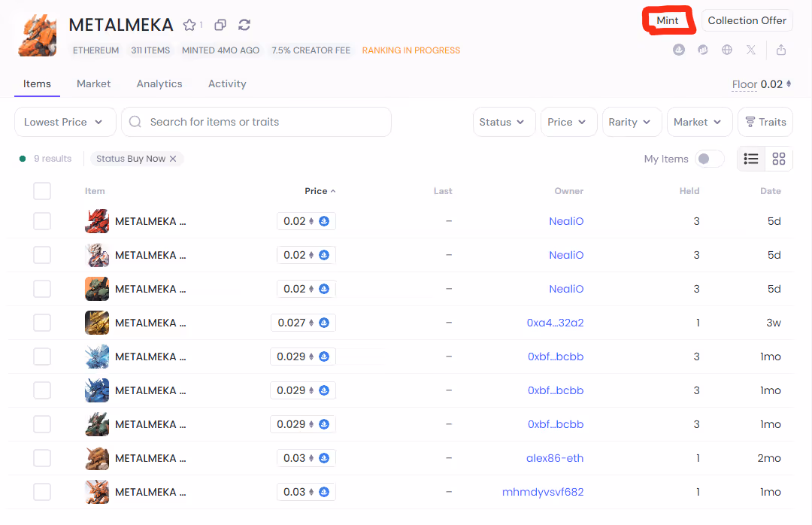Click the share icon in the header
This screenshot has height=525, width=812.
pyautogui.click(x=781, y=50)
